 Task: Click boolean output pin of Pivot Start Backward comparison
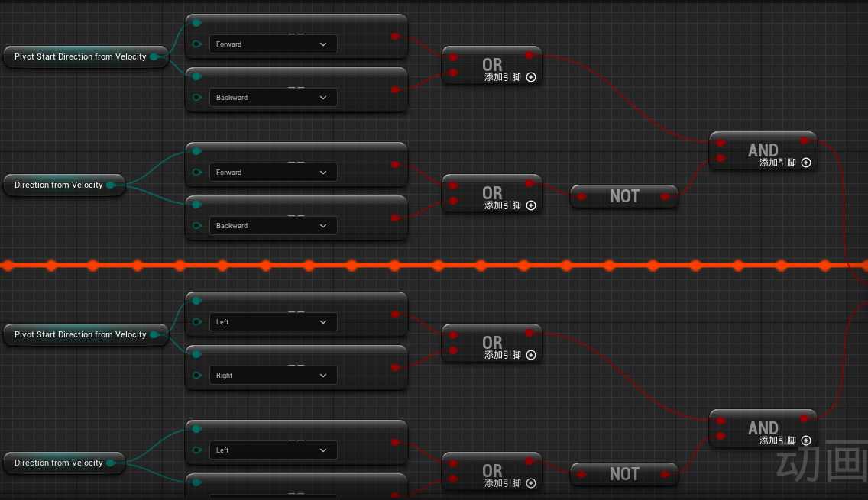tap(395, 89)
